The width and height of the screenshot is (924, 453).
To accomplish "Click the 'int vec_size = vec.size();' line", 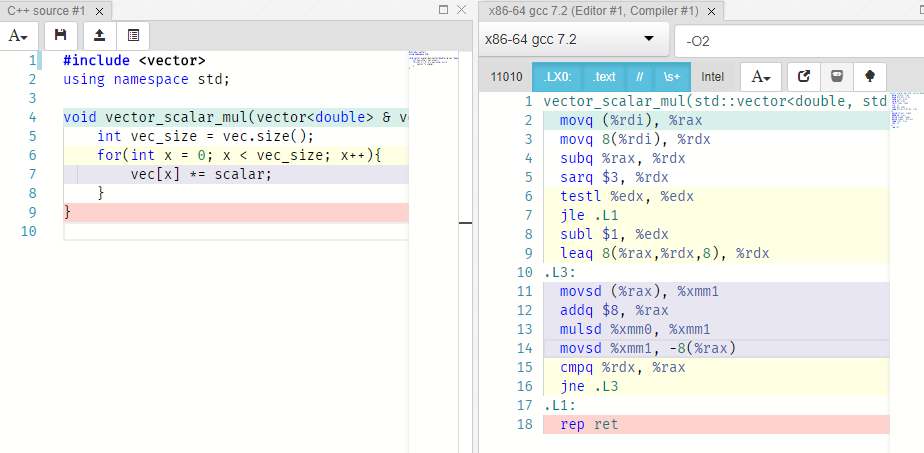I will (x=206, y=136).
